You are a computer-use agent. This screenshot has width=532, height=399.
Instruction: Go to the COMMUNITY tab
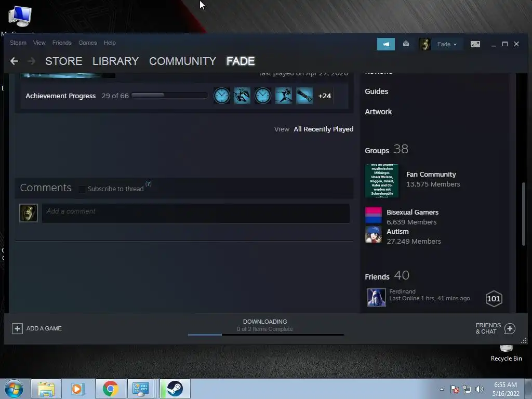pos(182,61)
